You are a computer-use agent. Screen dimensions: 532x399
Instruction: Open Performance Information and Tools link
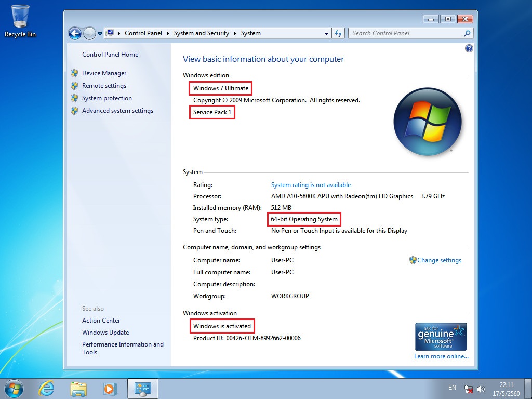[x=123, y=348]
